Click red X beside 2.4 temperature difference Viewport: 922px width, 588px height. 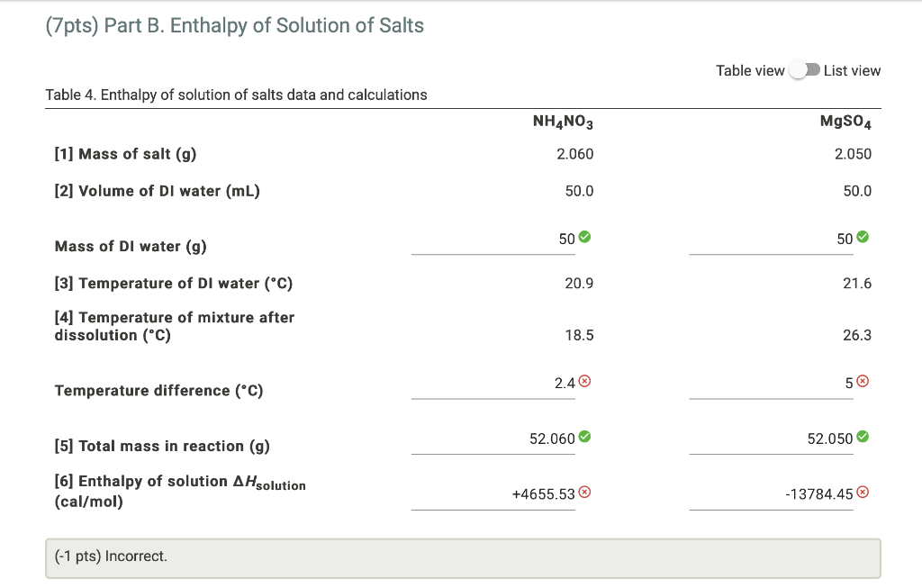(586, 383)
